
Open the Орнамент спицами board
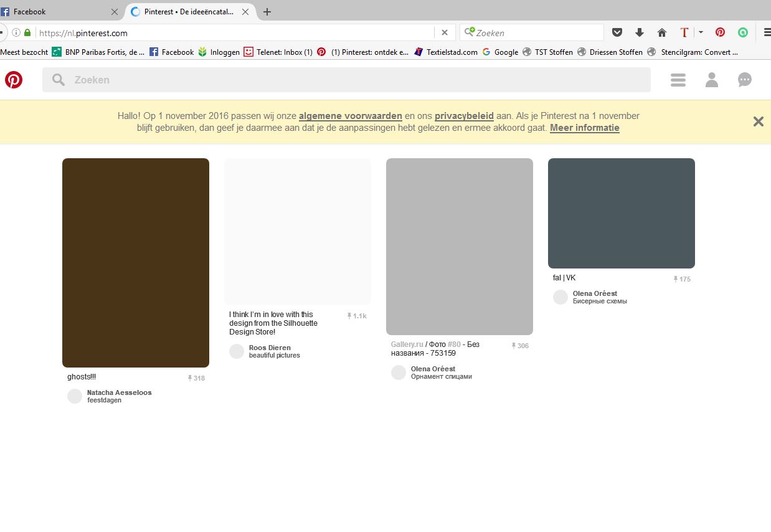point(442,376)
